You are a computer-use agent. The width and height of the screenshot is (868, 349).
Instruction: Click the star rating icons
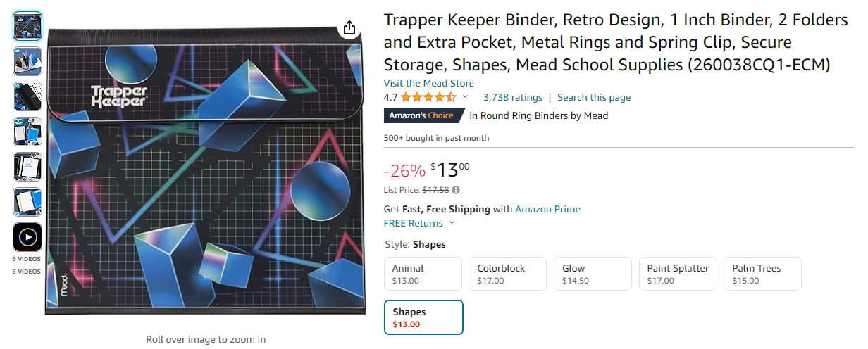[428, 98]
